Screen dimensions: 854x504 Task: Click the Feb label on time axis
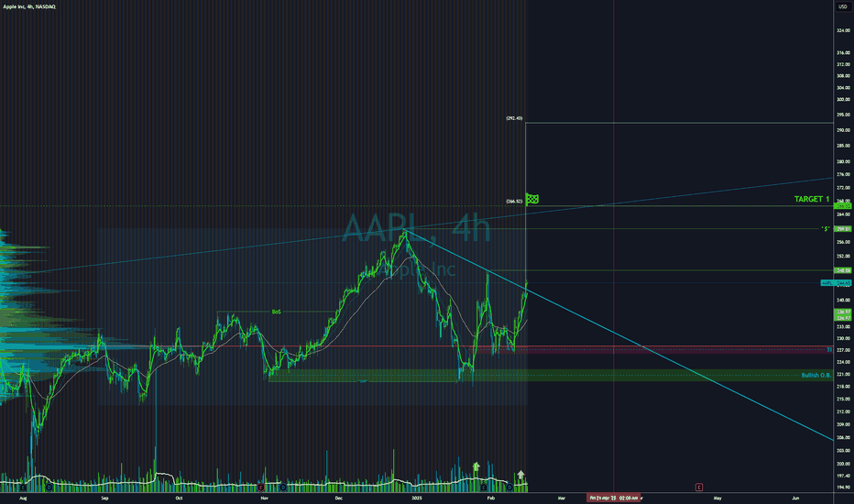491,498
